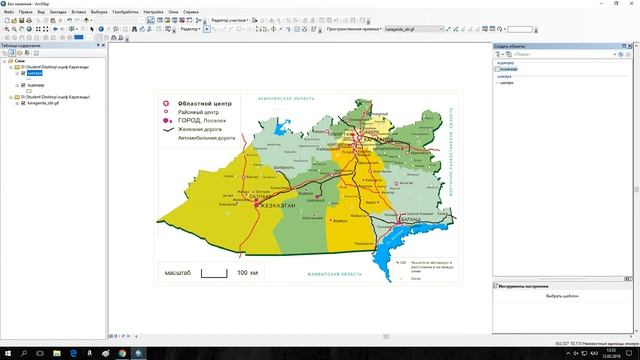640x360 pixels.
Task: Collapse first D:\Student folder group
Action: [x=11, y=67]
